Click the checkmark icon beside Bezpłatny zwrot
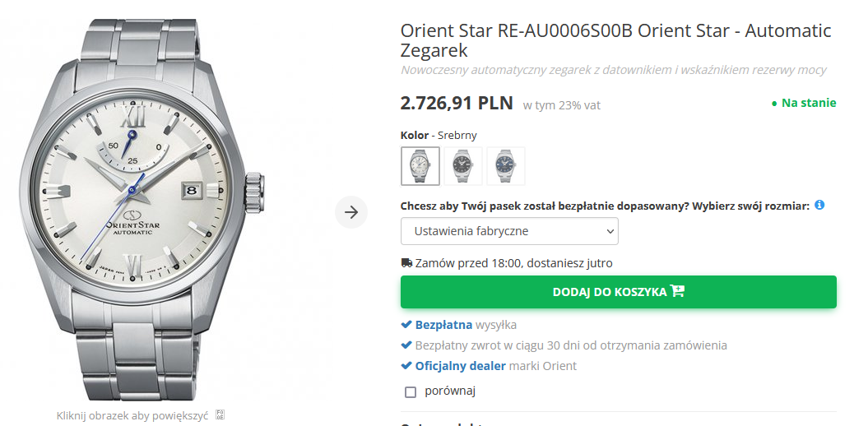868x426 pixels. tap(406, 345)
